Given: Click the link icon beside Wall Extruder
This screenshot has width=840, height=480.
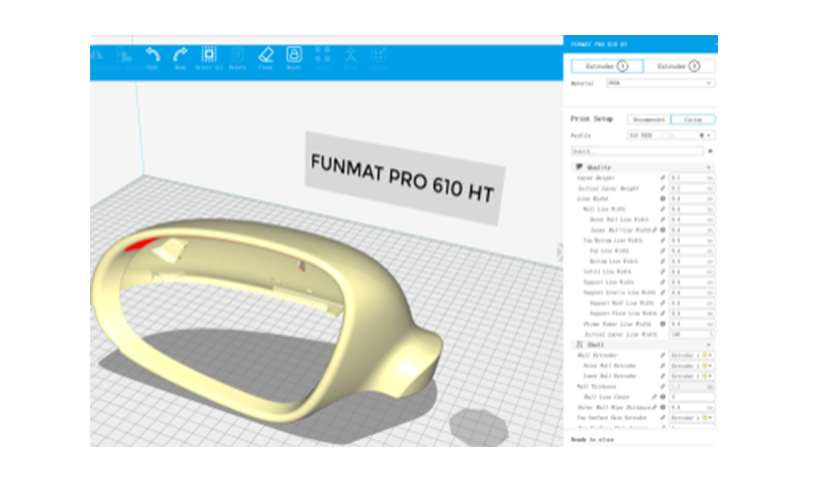Looking at the screenshot, I should [661, 355].
